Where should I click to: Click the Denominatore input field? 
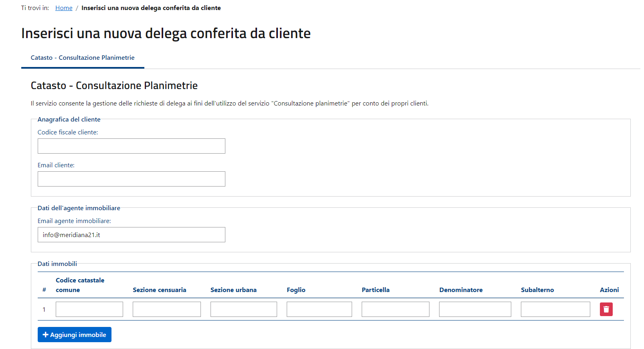click(x=475, y=309)
